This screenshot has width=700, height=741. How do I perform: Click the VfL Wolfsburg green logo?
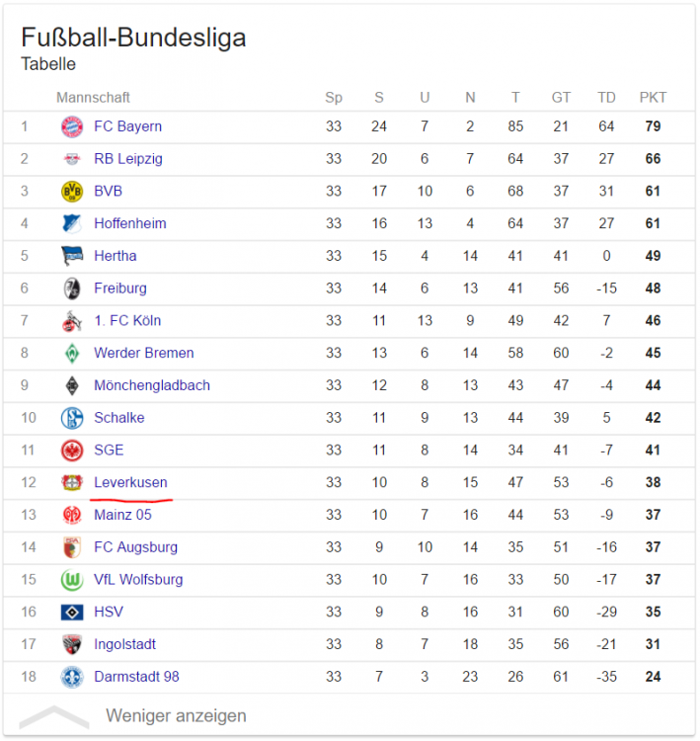click(x=72, y=580)
